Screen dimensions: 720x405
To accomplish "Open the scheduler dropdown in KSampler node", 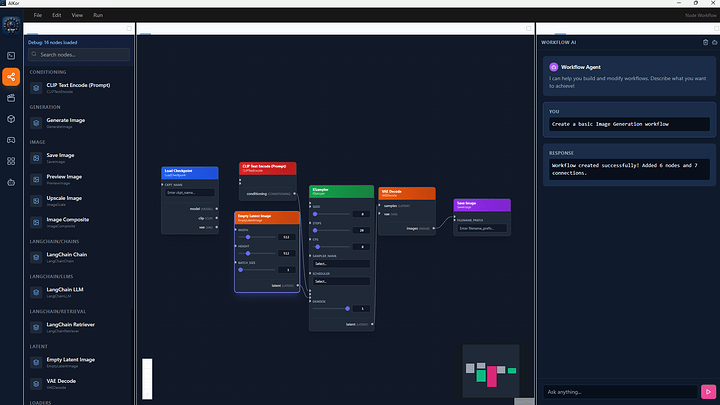I will click(340, 281).
